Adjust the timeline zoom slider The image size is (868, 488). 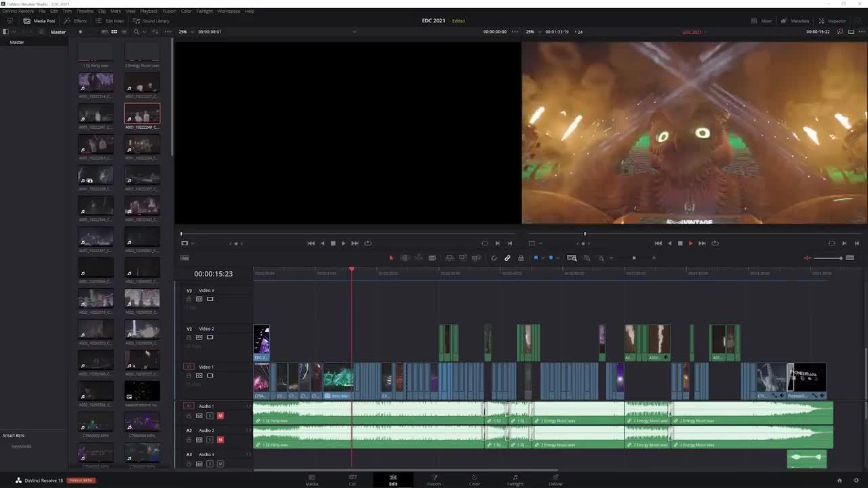[x=634, y=258]
